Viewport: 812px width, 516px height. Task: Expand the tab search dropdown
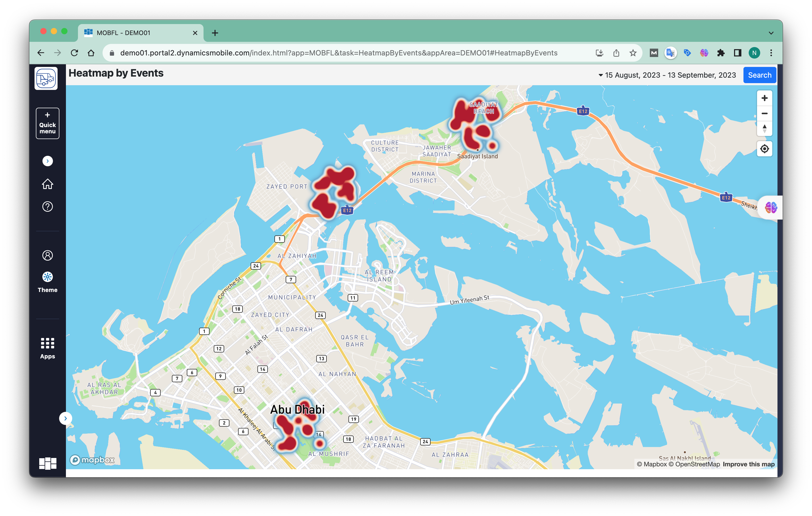pyautogui.click(x=771, y=33)
